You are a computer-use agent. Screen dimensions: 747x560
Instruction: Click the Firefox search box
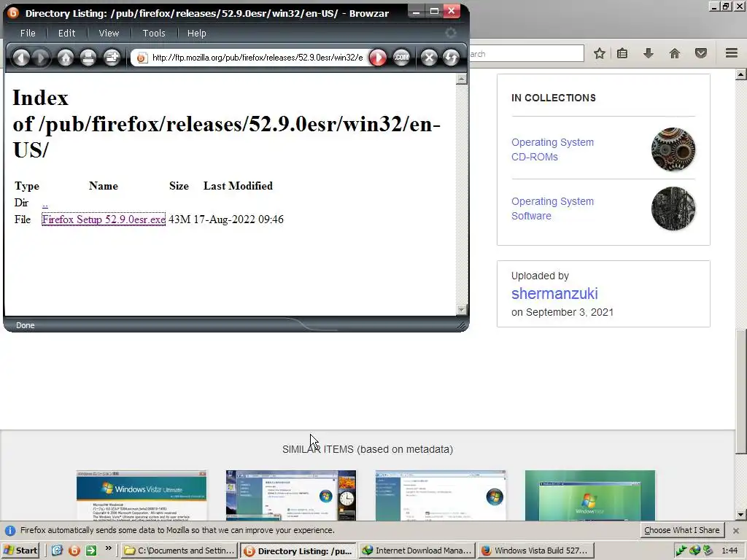pos(527,53)
